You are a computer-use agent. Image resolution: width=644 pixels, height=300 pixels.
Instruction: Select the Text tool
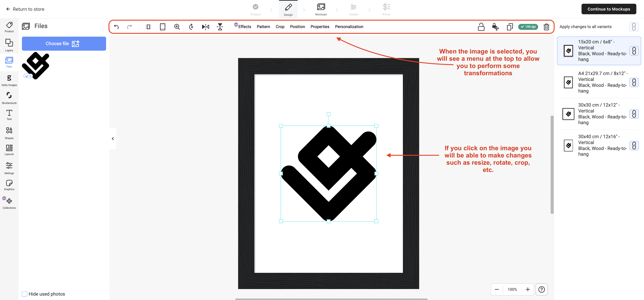pos(9,115)
